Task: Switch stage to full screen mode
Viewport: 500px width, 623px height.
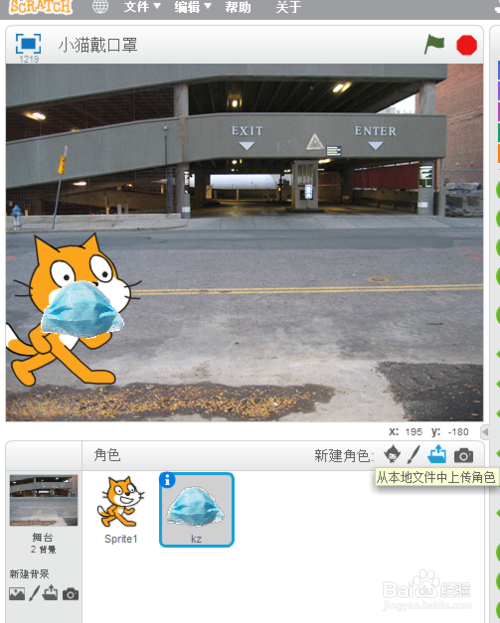Action: [x=28, y=44]
